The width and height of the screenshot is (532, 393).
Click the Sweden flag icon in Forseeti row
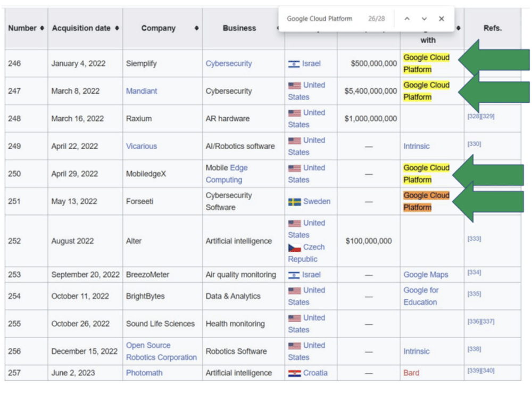pos(295,201)
